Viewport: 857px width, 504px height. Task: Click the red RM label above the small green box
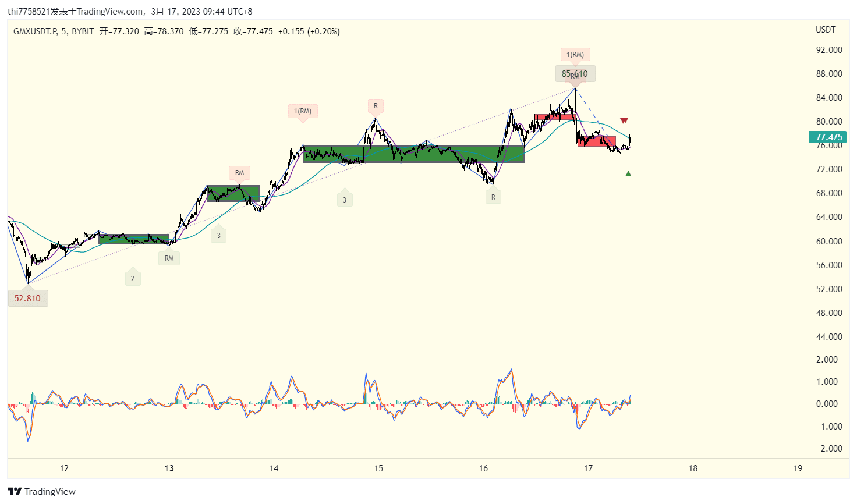[x=239, y=173]
